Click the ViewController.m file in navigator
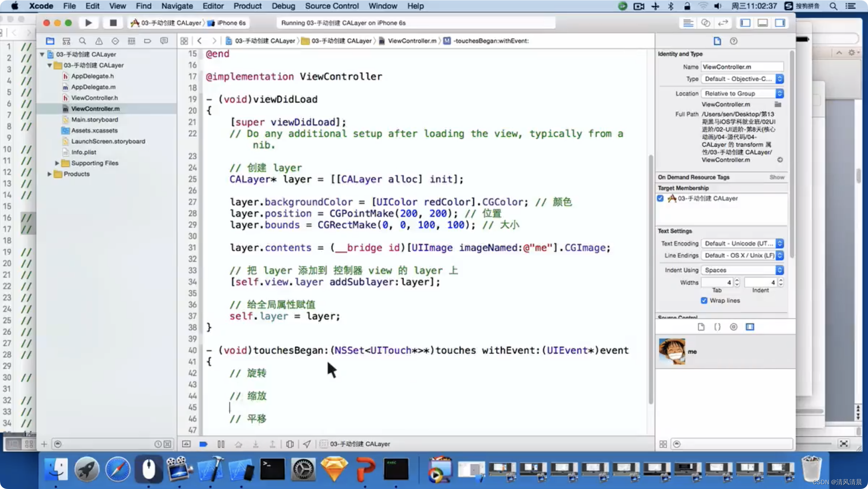This screenshot has width=868, height=489. coord(95,109)
